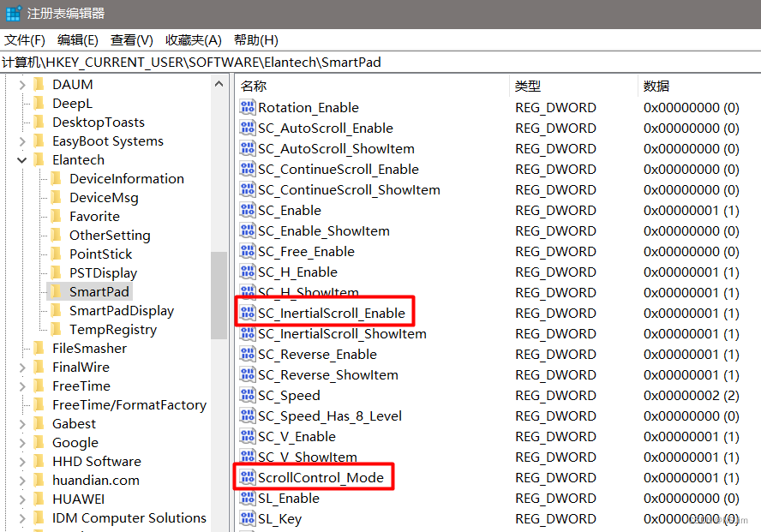Select the PSTDisplay key

pos(103,273)
